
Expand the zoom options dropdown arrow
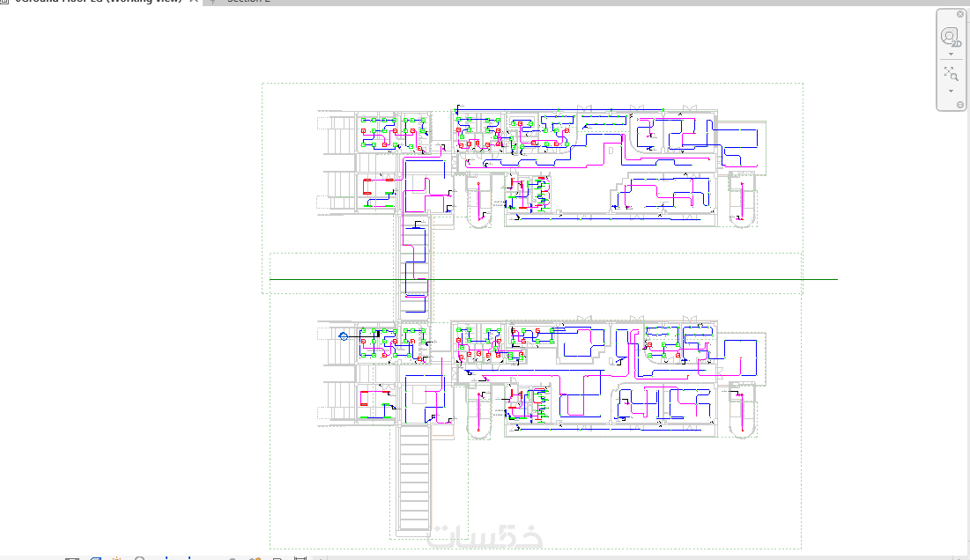tap(951, 91)
